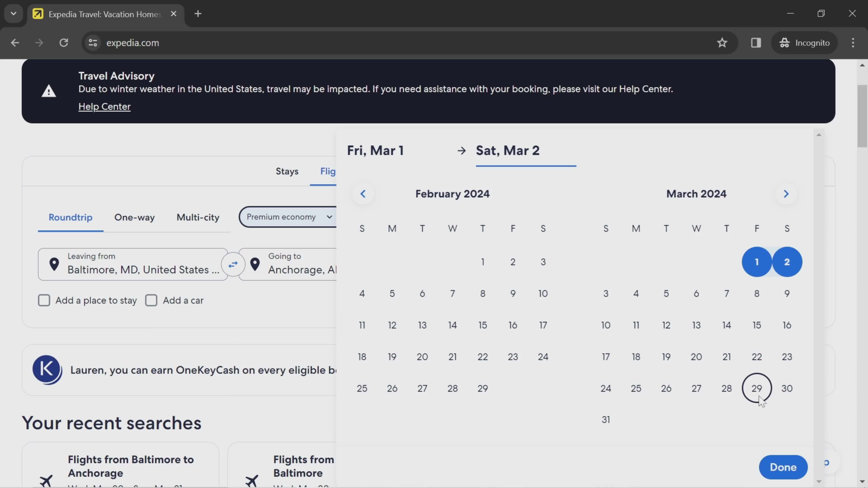
Task: Click the Leaving from Baltimore field
Action: (x=133, y=264)
